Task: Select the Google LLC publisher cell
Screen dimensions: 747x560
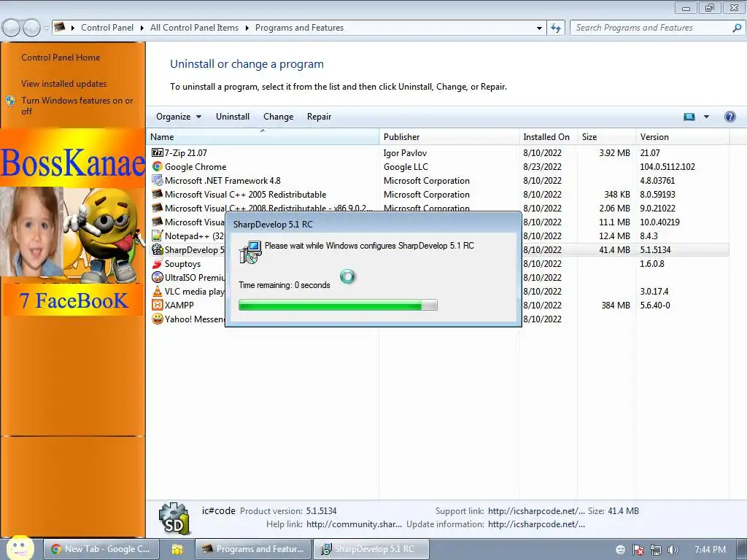Action: (x=406, y=167)
